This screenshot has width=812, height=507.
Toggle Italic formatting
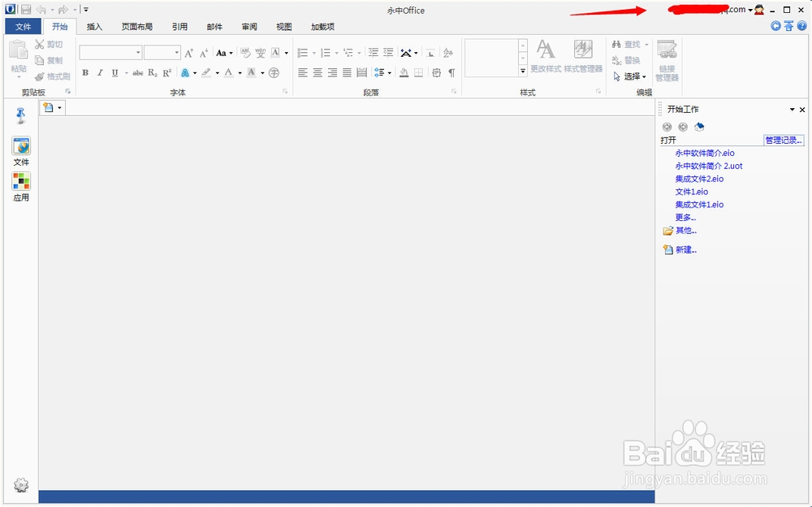click(x=100, y=73)
